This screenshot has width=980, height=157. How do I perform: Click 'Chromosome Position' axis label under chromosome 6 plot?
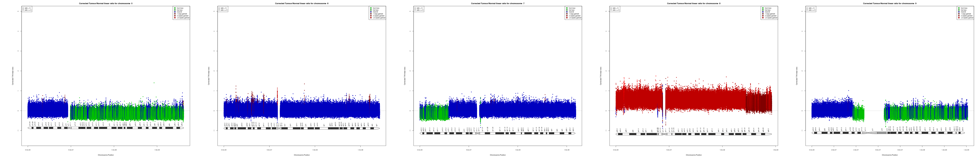[x=302, y=155]
